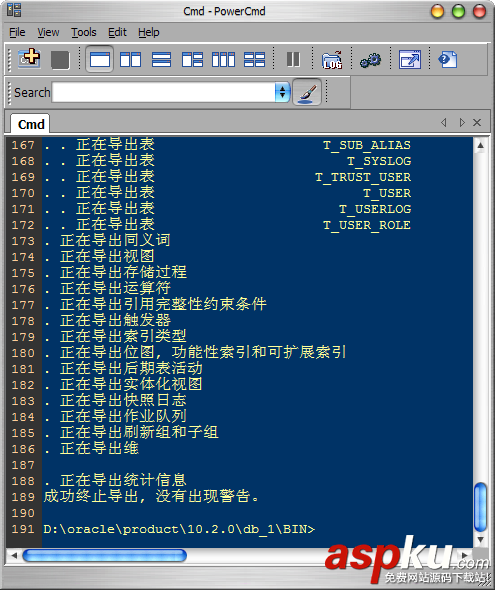The width and height of the screenshot is (495, 590).
Task: Click line 178 text 正在导出触发器
Action: click(x=115, y=321)
